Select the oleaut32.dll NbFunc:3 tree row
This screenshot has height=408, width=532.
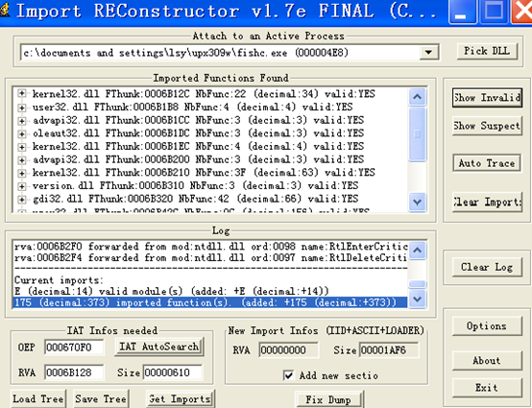[x=198, y=133]
